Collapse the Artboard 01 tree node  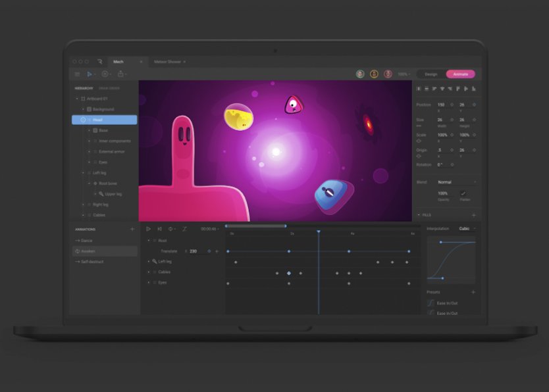coord(77,99)
